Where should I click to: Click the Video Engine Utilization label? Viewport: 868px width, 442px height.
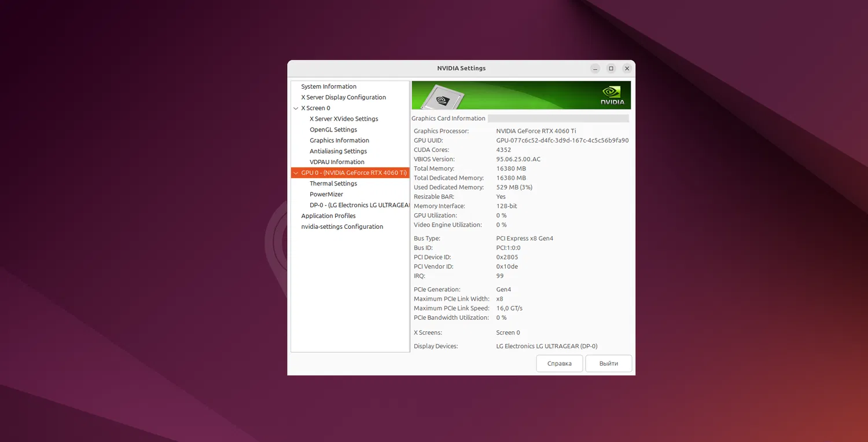(x=448, y=225)
